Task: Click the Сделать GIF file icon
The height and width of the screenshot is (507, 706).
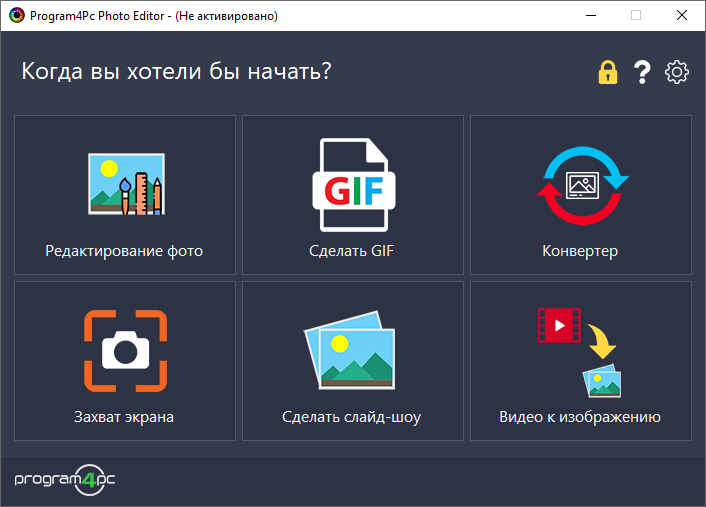Action: (x=354, y=185)
